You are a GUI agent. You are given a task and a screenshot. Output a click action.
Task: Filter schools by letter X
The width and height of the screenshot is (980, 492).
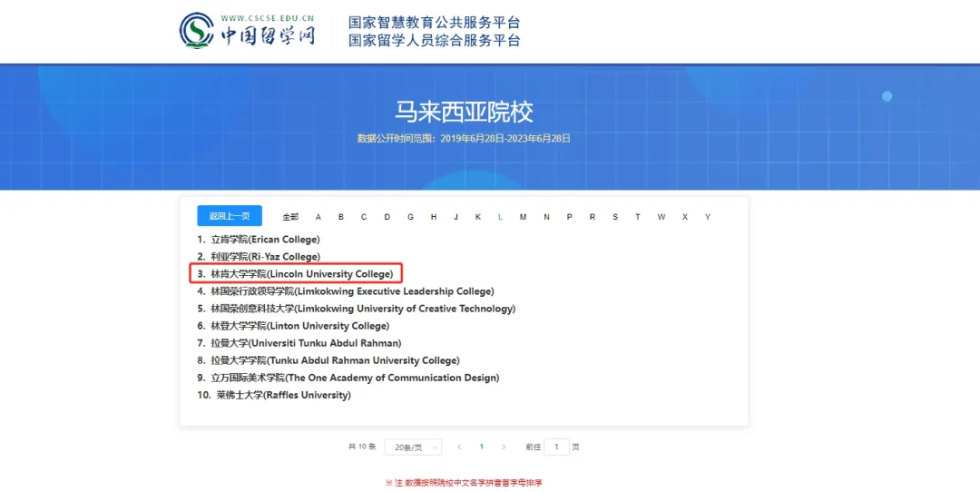685,217
